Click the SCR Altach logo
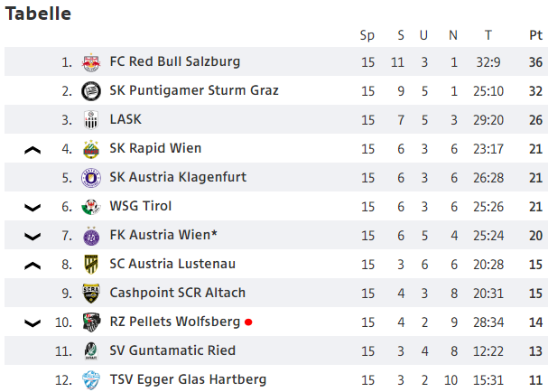This screenshot has width=548, height=392. pos(91,294)
